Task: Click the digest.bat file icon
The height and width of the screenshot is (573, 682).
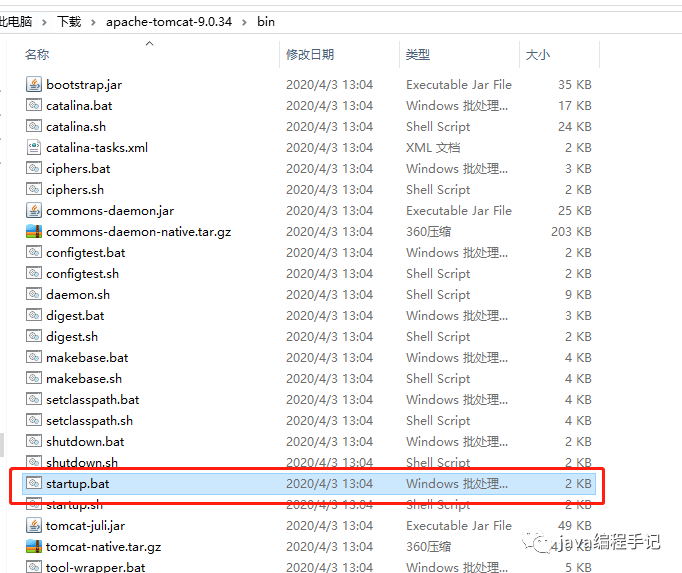Action: pos(34,315)
